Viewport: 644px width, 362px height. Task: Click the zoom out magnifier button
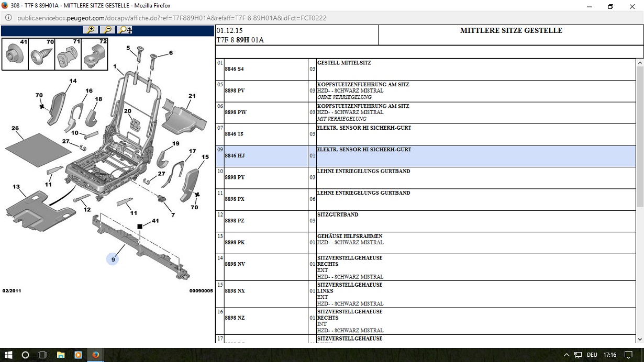(x=107, y=30)
